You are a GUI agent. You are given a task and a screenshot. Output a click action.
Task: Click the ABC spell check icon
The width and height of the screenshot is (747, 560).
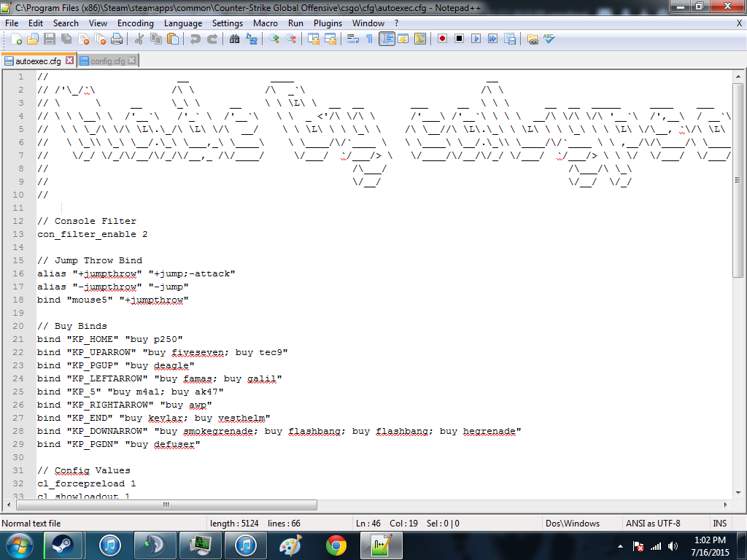point(549,39)
